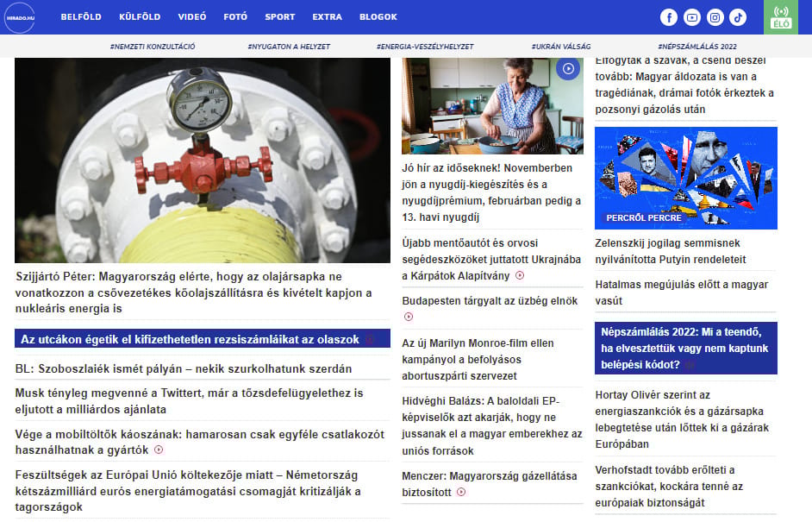This screenshot has height=522, width=812.
Task: Open the YouTube channel icon
Action: (x=692, y=17)
